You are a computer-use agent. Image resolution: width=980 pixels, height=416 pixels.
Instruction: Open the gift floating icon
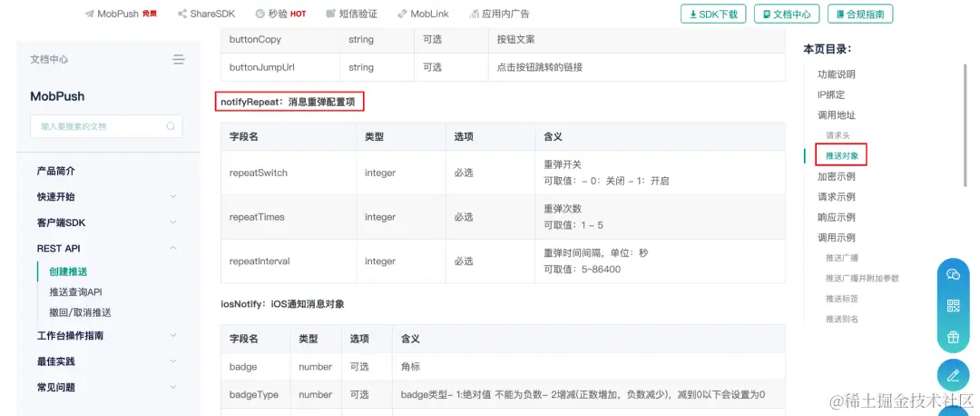[x=953, y=337]
